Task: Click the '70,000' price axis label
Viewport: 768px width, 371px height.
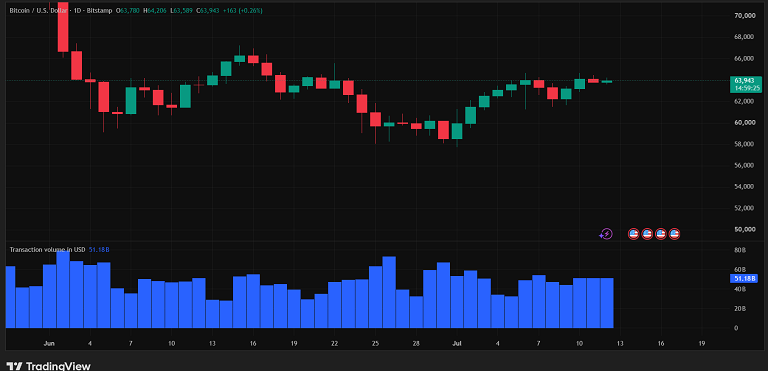Action: click(744, 16)
